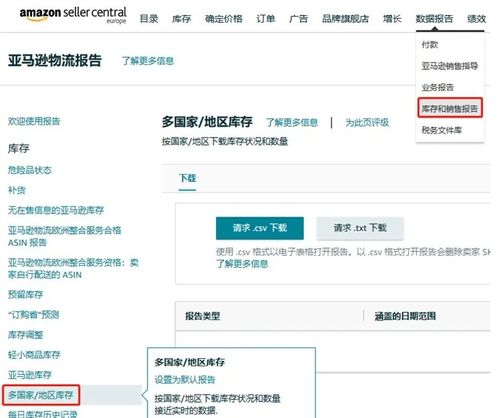Open the 绩效 menu
Viewport: 499px width, 418px height.
476,19
